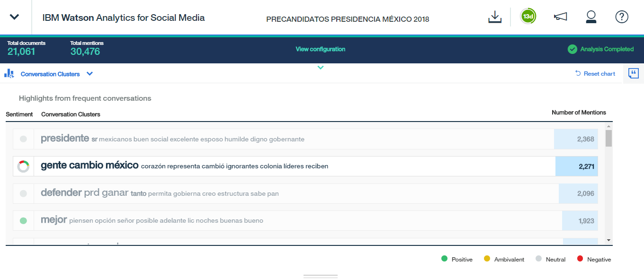Click the download icon in header
Image resolution: width=644 pixels, height=279 pixels.
495,17
